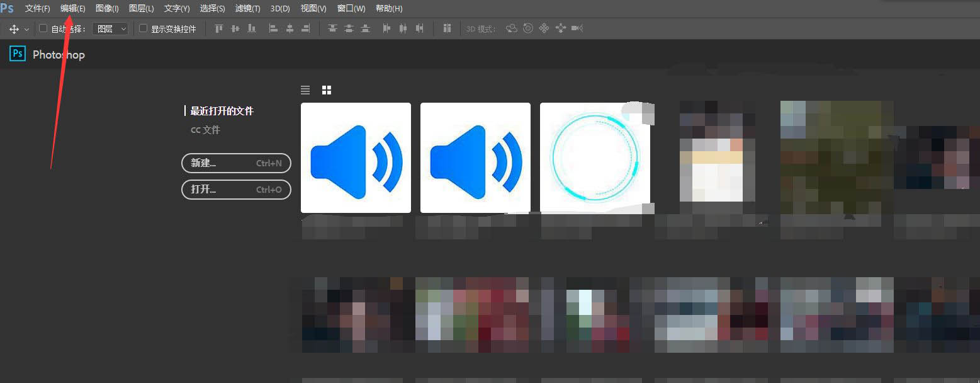Enable the 自动选择 checkbox
The height and width of the screenshot is (383, 980).
tap(43, 28)
